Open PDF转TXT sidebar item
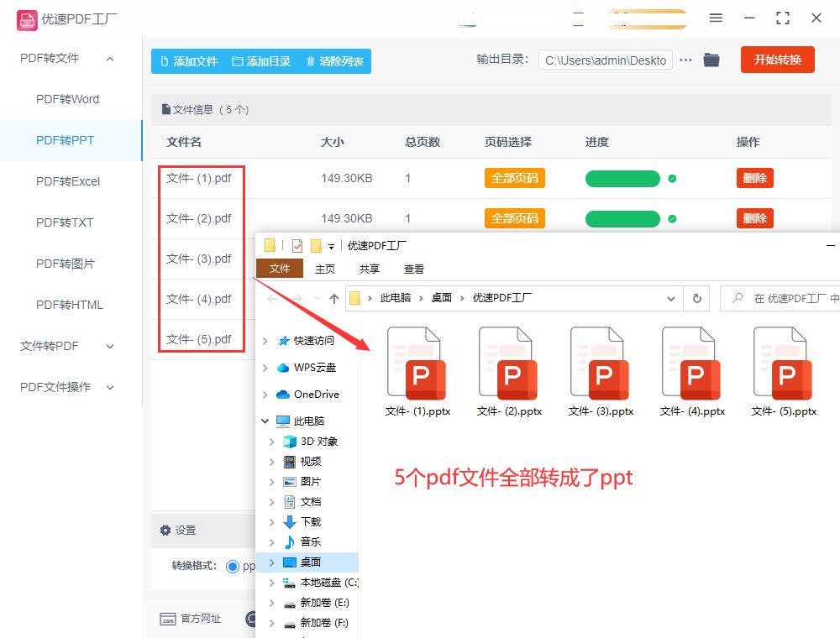840x638 pixels. 65,222
